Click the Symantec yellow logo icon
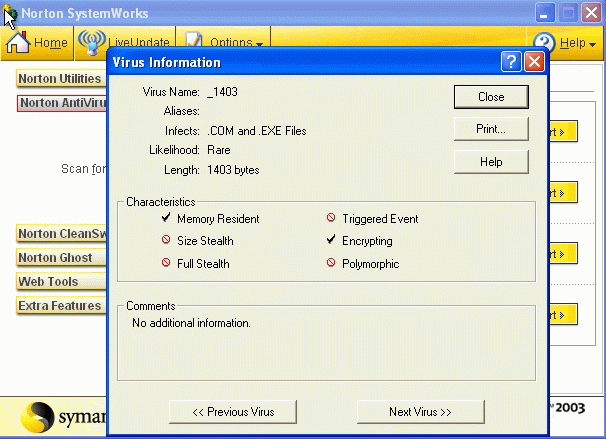 click(39, 417)
